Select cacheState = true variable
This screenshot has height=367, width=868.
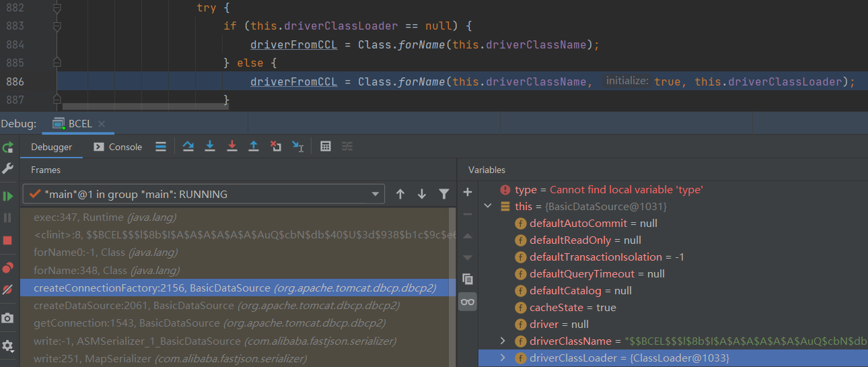coord(673,307)
